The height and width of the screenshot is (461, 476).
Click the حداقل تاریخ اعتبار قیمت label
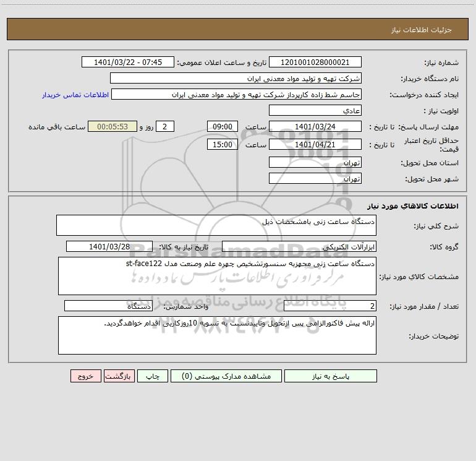click(431, 145)
